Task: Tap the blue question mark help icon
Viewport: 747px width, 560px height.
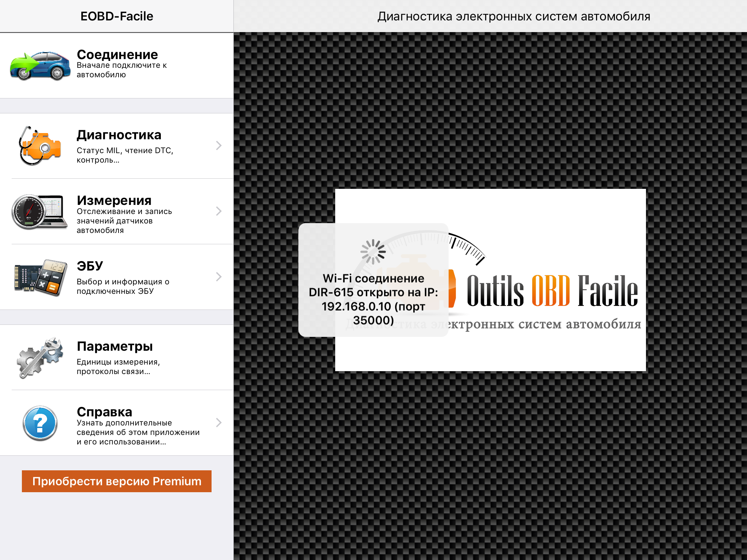Action: coord(40,423)
